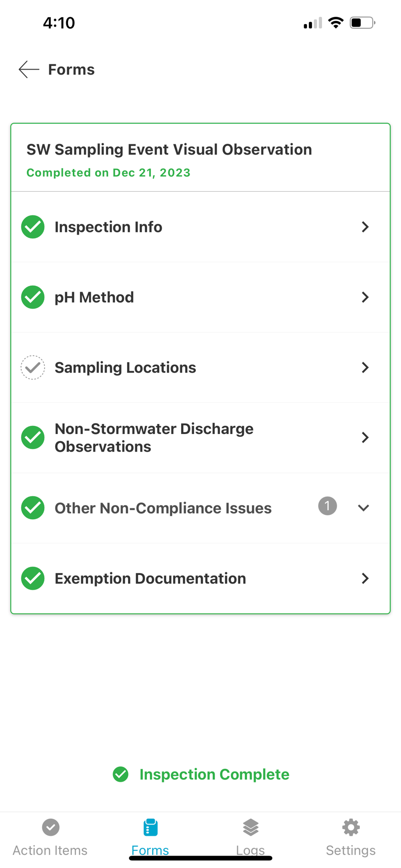Screen dimensions: 401x868
Task: Select the SW Sampling Event Visual Observation card header
Action: pos(169,149)
